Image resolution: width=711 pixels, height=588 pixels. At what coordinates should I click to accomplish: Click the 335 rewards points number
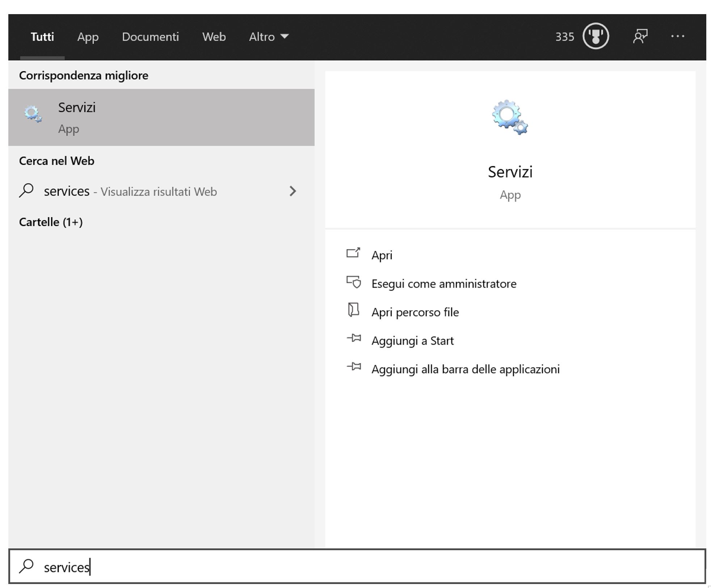point(564,37)
